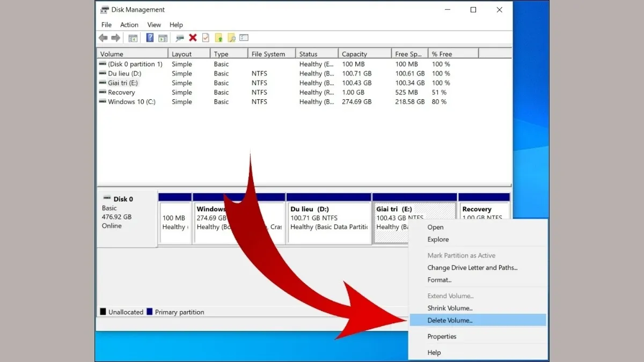Click the yellow folder with magnifier icon
The height and width of the screenshot is (362, 644).
231,38
